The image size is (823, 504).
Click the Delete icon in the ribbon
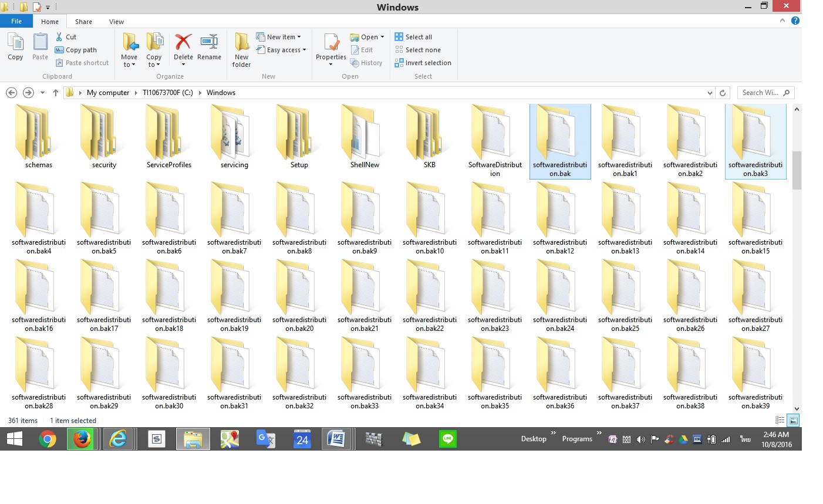183,43
